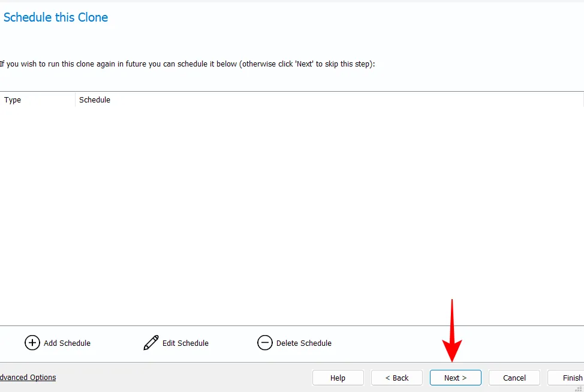The image size is (584, 392).
Task: Click the Delete Schedule minus icon
Action: [x=265, y=343]
